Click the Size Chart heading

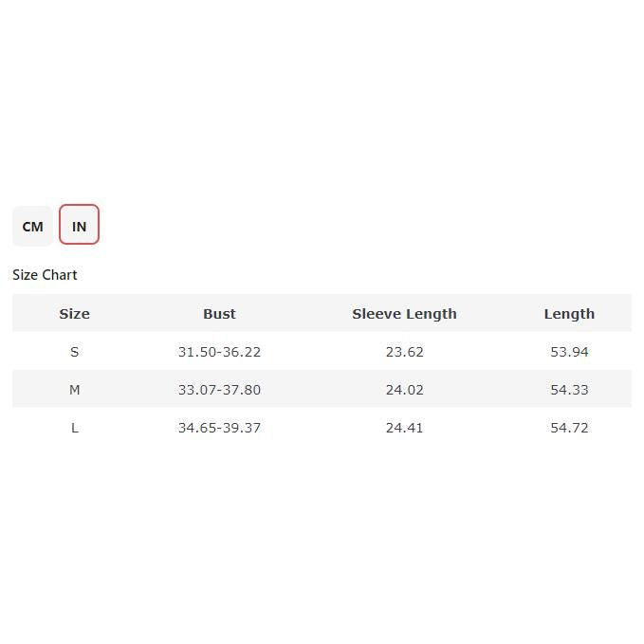pos(45,275)
